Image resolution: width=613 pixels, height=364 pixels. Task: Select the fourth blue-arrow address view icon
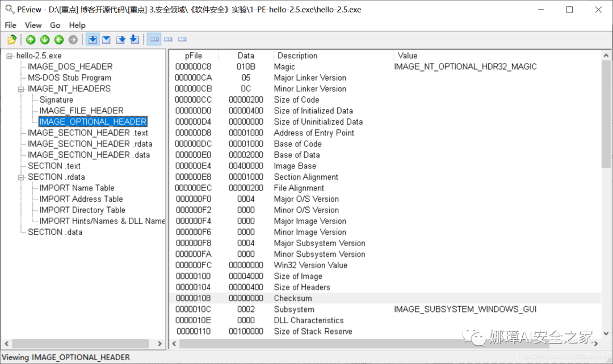tap(135, 40)
